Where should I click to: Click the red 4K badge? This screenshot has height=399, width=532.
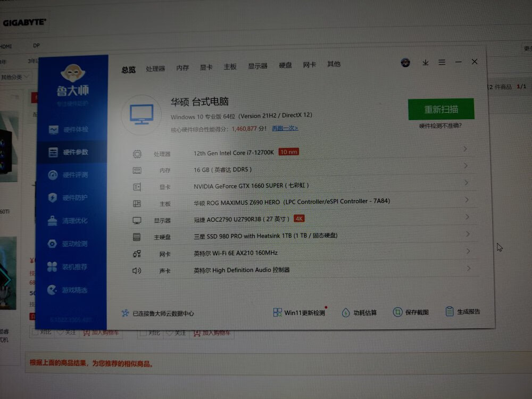[x=299, y=219]
